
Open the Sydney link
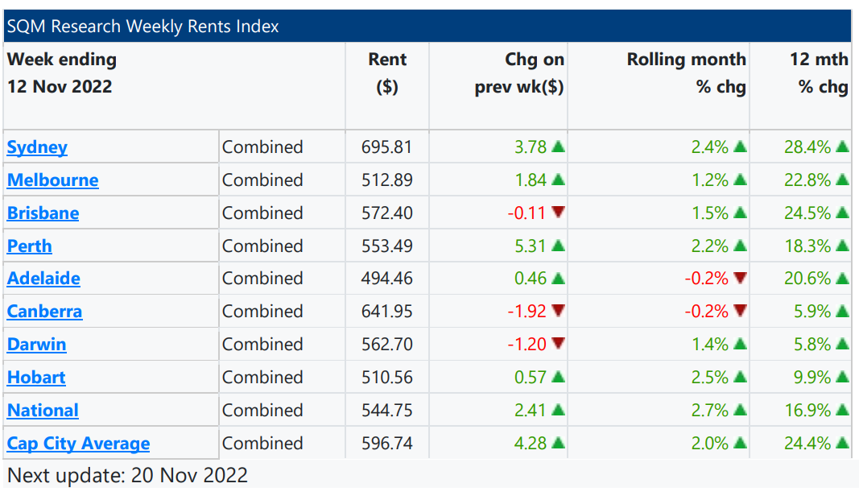point(37,147)
